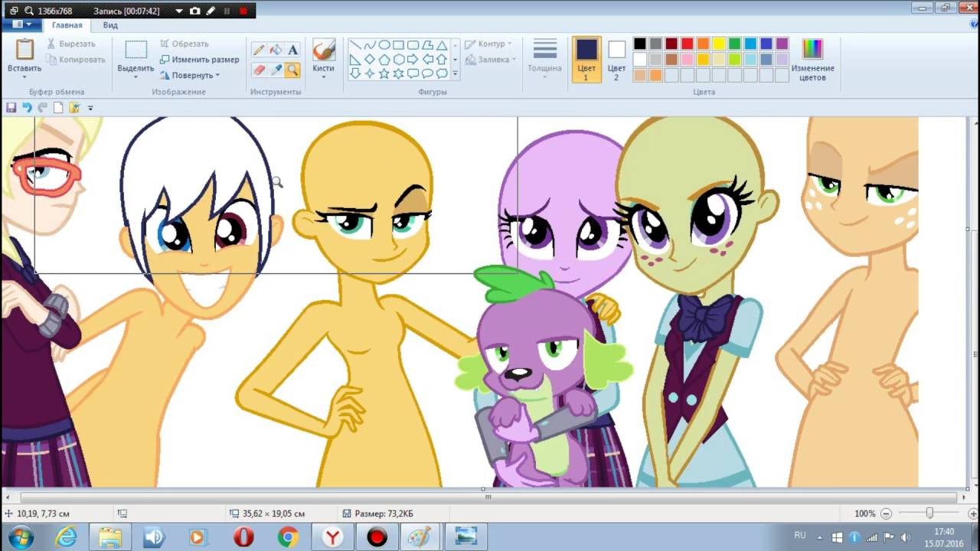Switch to the Главная tab

[67, 25]
